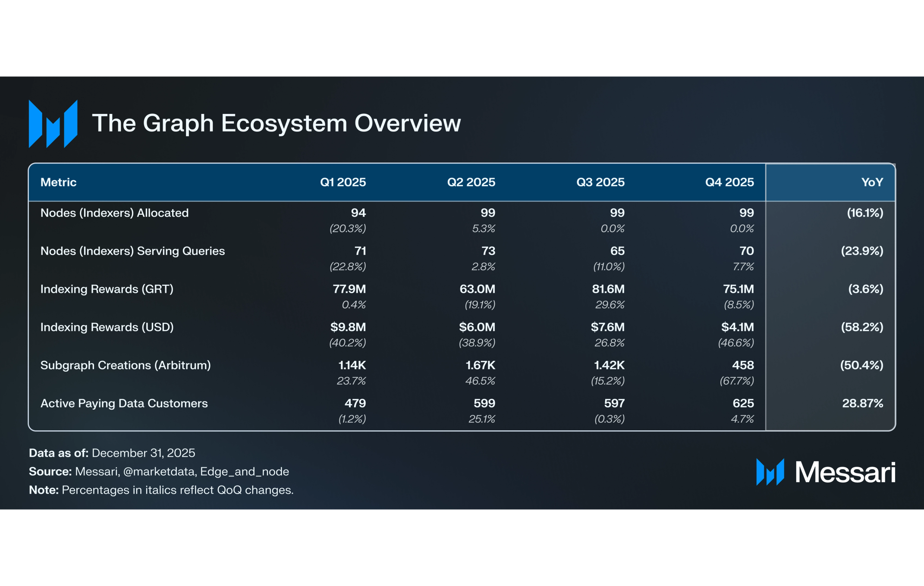Select the Q3 2025 column header

[x=600, y=182]
